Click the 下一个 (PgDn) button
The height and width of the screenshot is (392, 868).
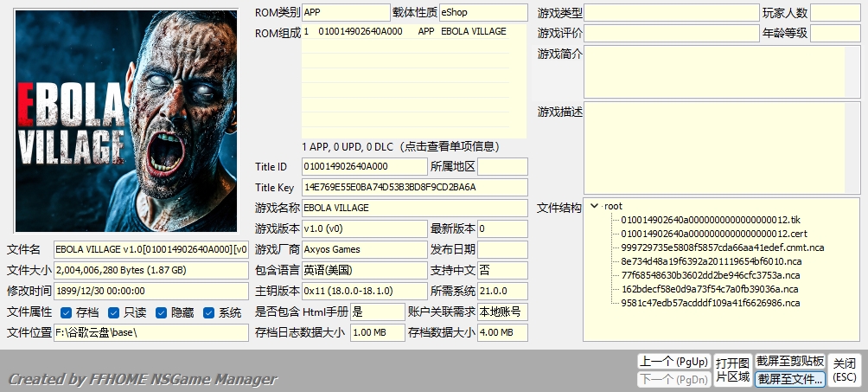(673, 379)
